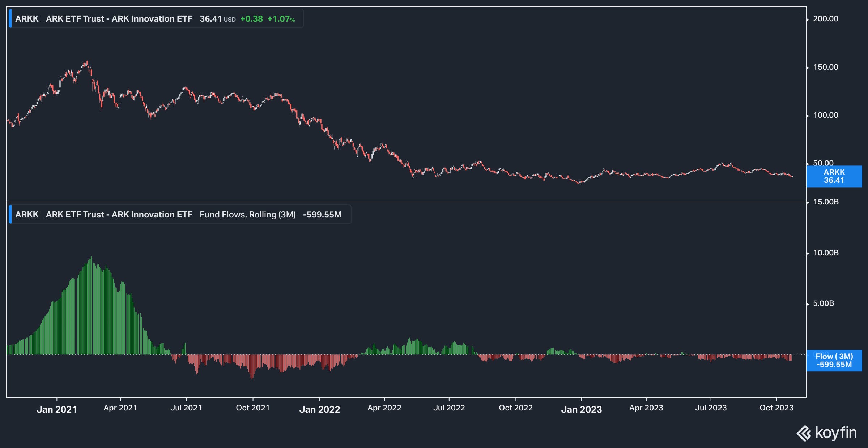Click the Jul 2021 date label
Screen dimensions: 868x448
[186, 408]
